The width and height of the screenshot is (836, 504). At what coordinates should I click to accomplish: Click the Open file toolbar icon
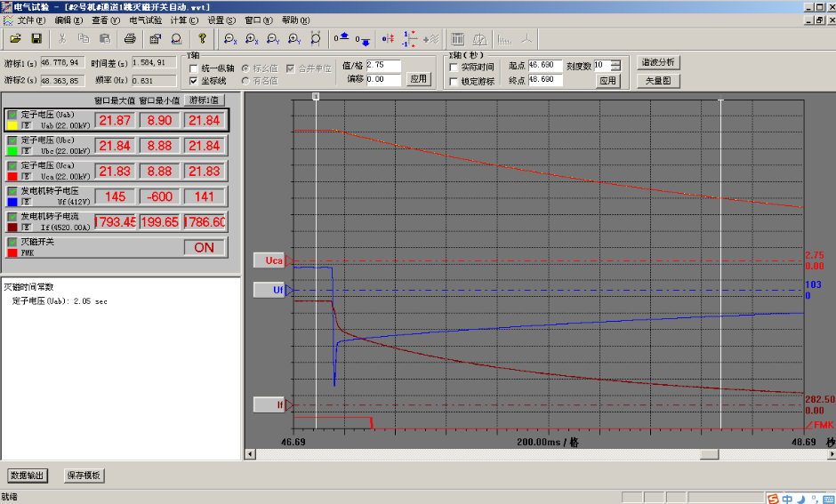tap(15, 38)
